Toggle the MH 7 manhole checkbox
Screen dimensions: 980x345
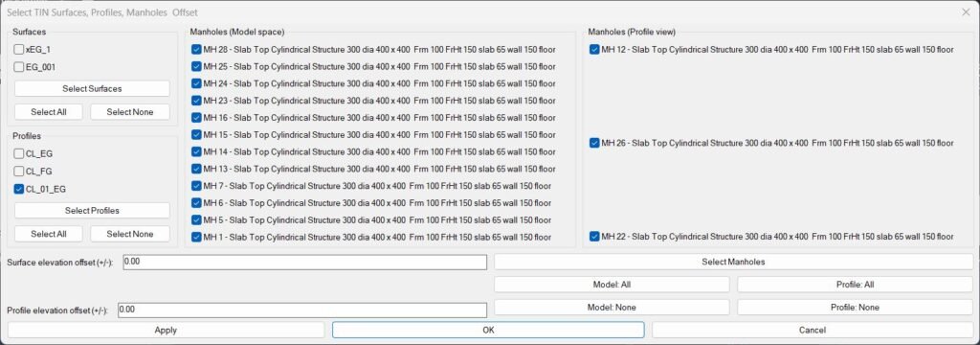tap(196, 186)
